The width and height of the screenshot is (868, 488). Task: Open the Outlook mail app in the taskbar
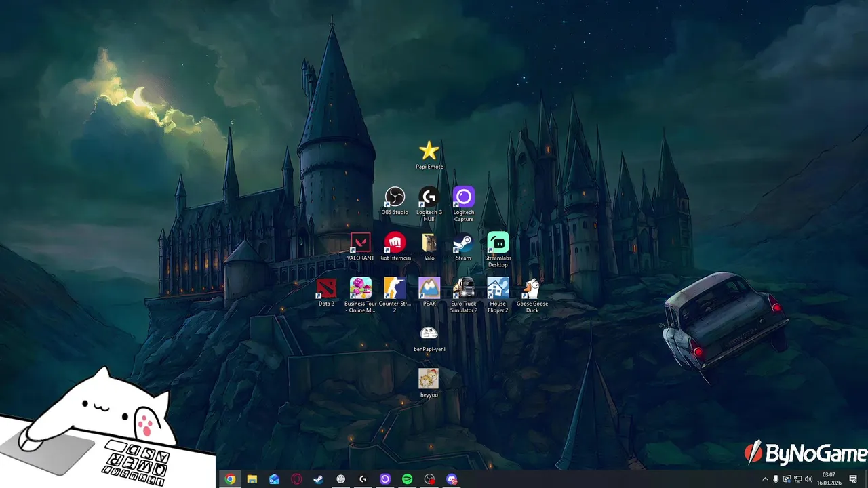(x=274, y=479)
